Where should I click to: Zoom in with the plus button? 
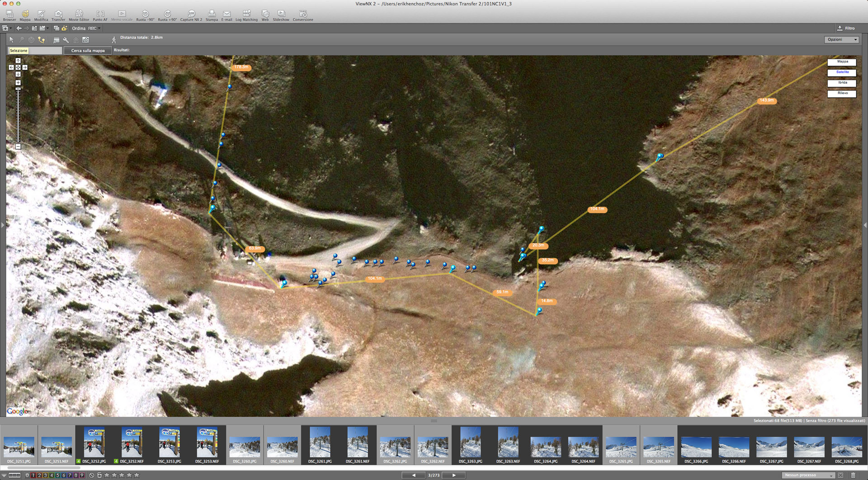coord(18,83)
